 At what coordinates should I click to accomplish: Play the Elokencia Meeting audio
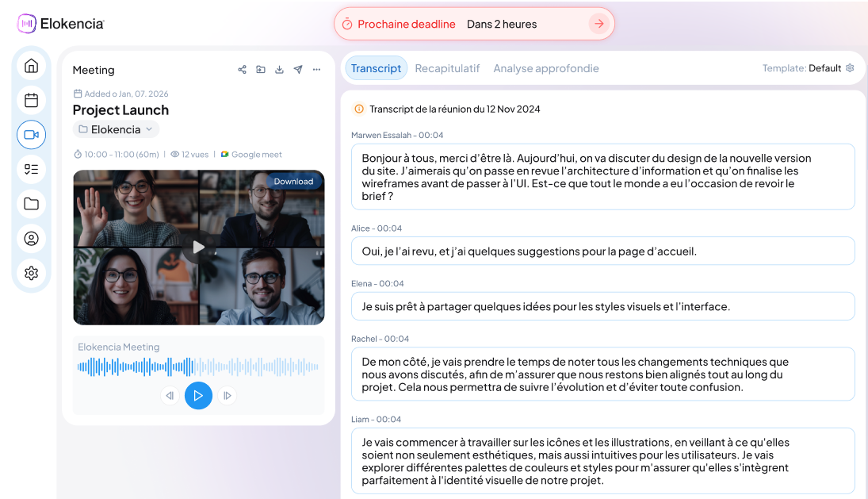(198, 395)
